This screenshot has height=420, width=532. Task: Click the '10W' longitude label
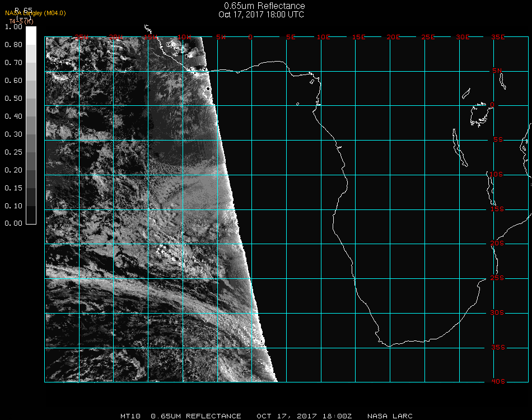pos(185,37)
